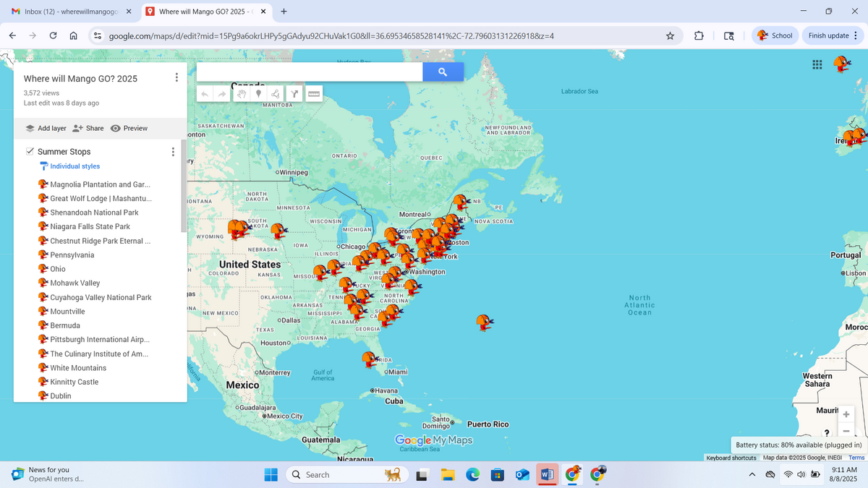Open the Terms link on the map
This screenshot has width=868, height=488.
(x=856, y=458)
